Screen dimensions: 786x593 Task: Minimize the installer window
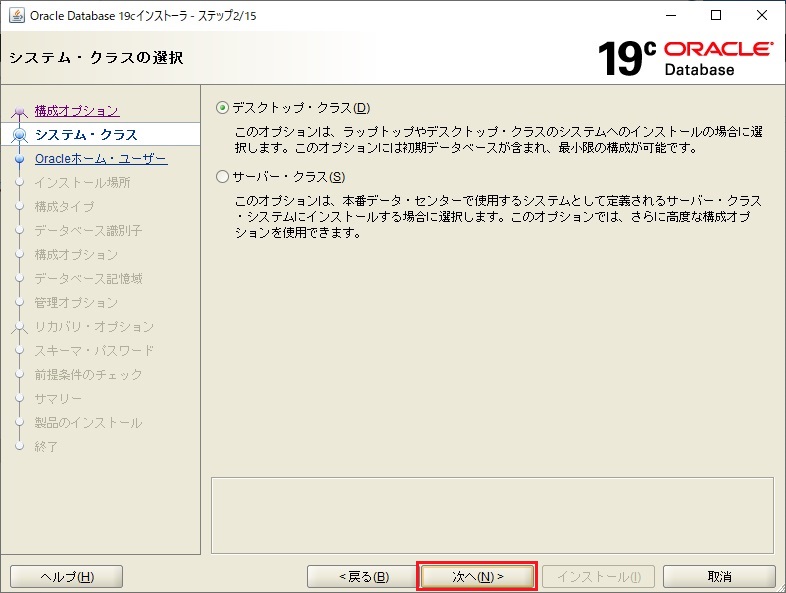pos(671,16)
